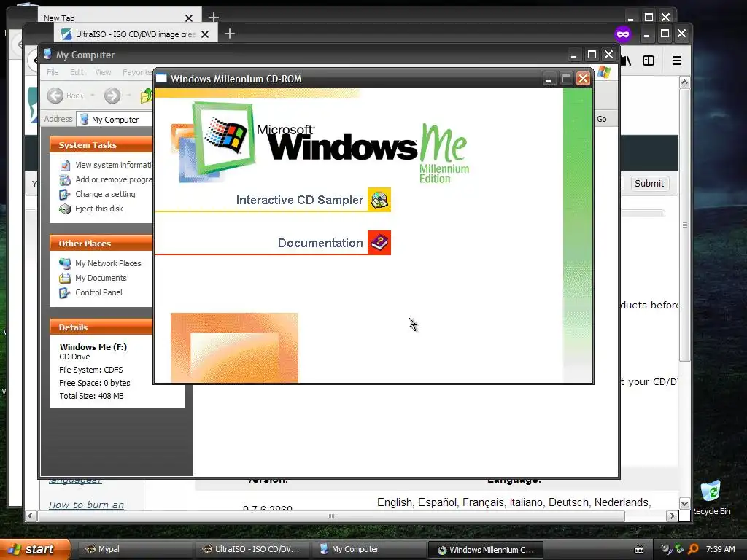Click View system information task

(x=114, y=165)
